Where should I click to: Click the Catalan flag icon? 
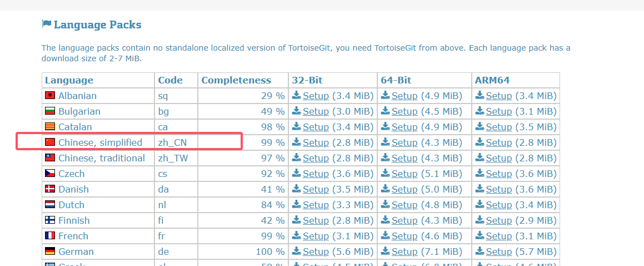point(49,127)
